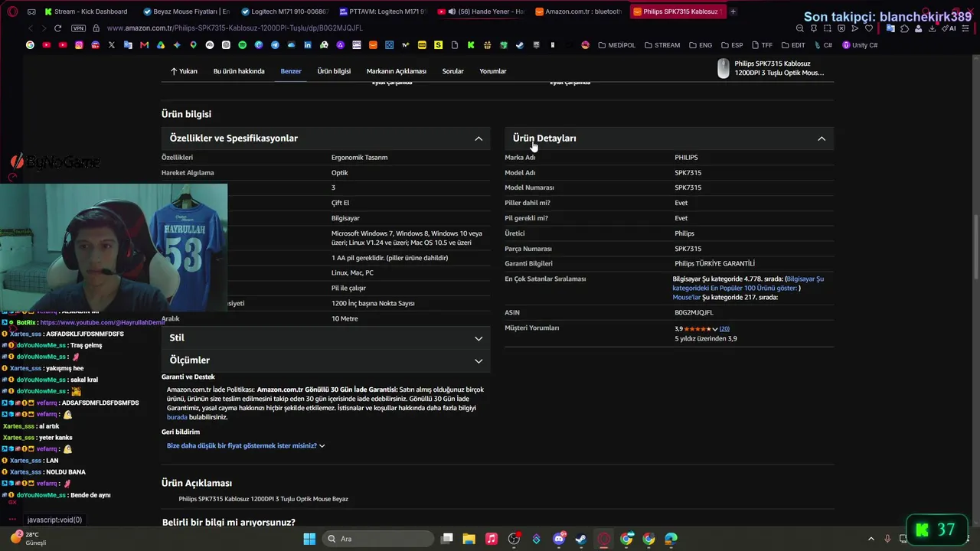980x551 pixels.
Task: Switch to Stream - Kick Dashboard tab
Action: click(87, 11)
